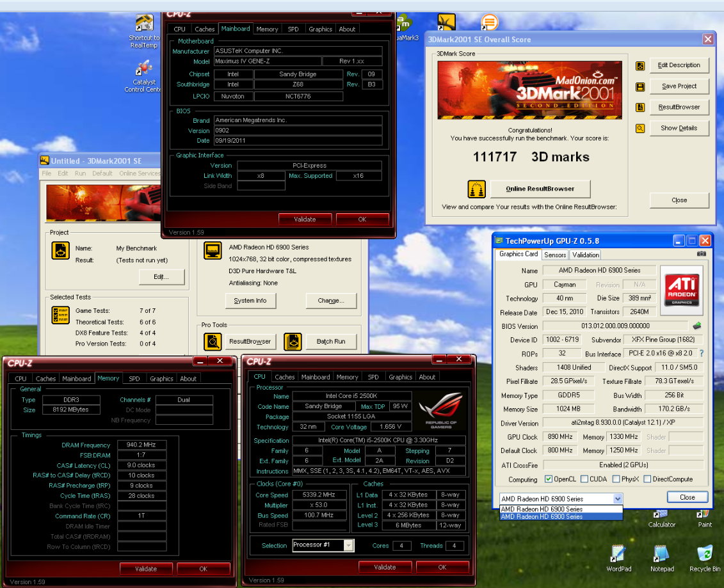
Task: Open Caches tab in the CPU-Z processor window
Action: point(284,377)
